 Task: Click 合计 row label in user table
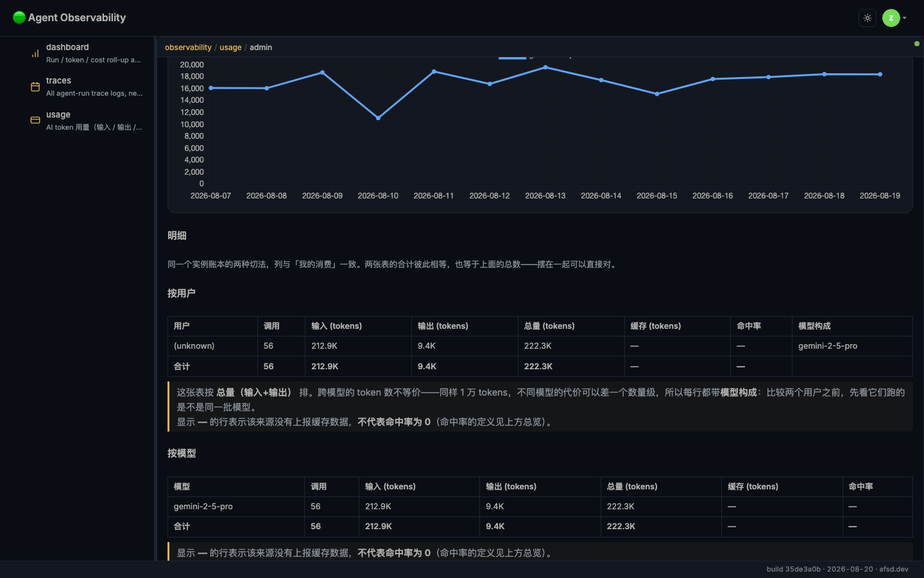point(182,367)
